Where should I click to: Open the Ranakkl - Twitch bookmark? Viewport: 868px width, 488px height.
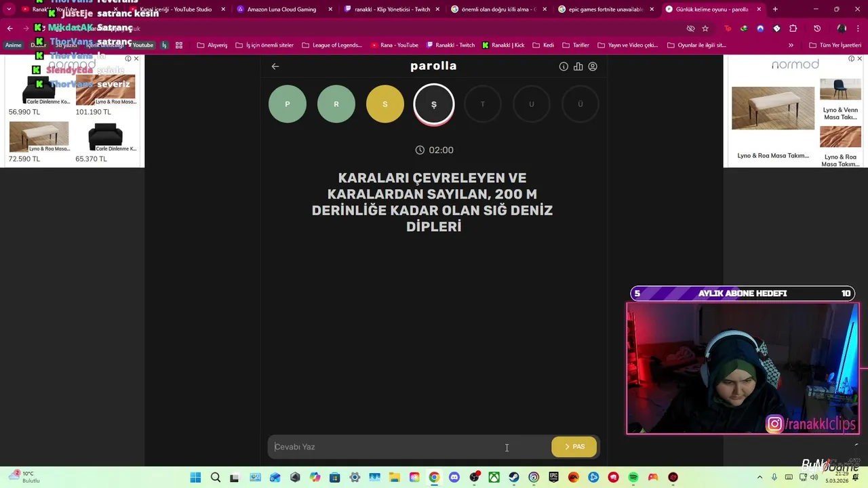click(x=450, y=45)
